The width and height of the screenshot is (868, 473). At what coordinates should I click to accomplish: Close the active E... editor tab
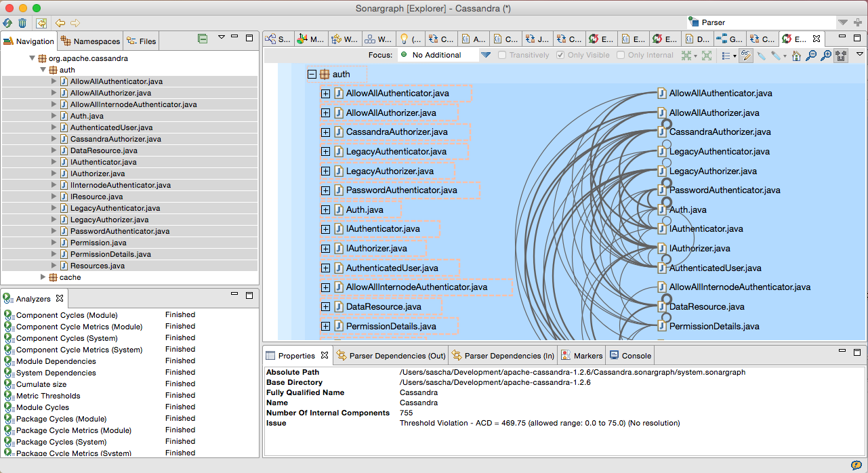(817, 39)
